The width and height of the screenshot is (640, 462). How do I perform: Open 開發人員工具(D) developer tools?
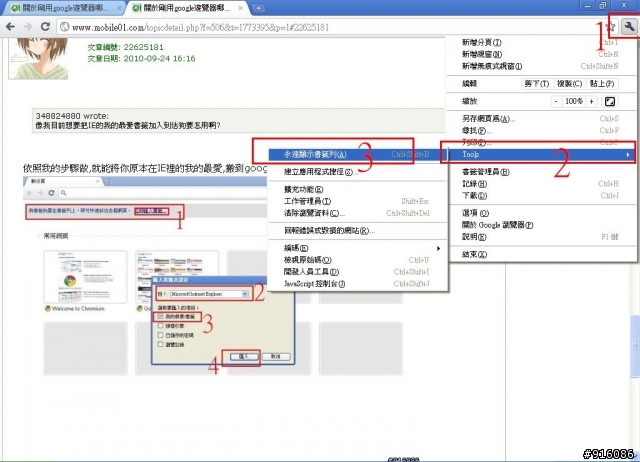pyautogui.click(x=358, y=272)
